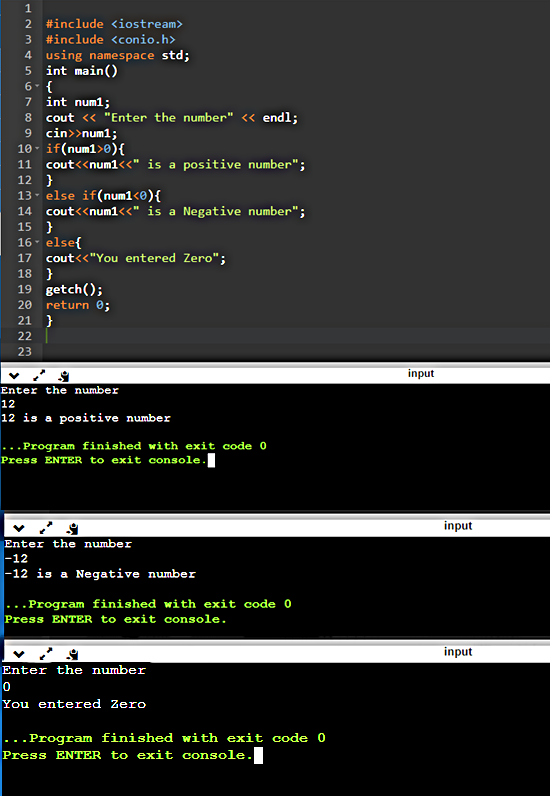Click 'Enter the number' prompt in the Zero console
550x796 pixels.
click(x=74, y=670)
